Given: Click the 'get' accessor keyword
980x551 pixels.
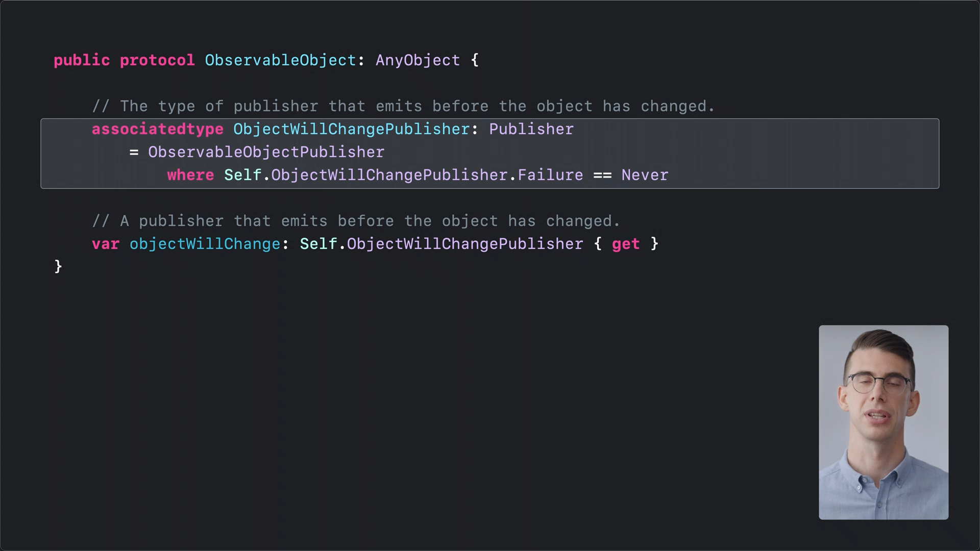Looking at the screenshot, I should pyautogui.click(x=626, y=244).
